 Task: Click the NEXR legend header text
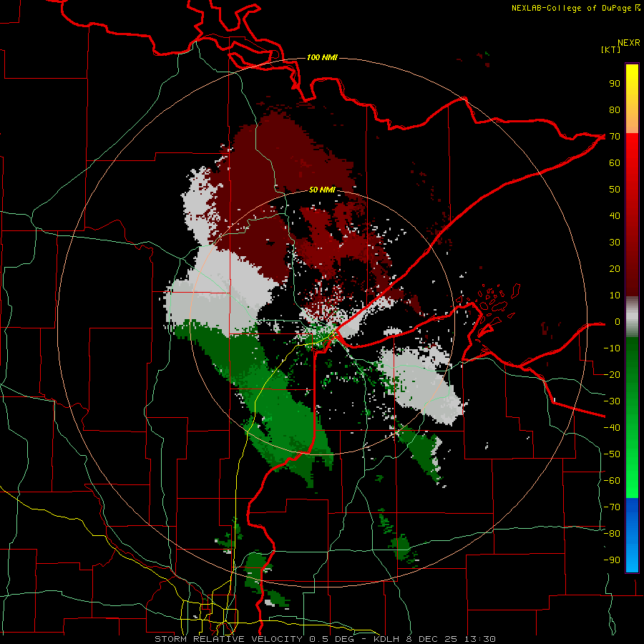tap(628, 43)
